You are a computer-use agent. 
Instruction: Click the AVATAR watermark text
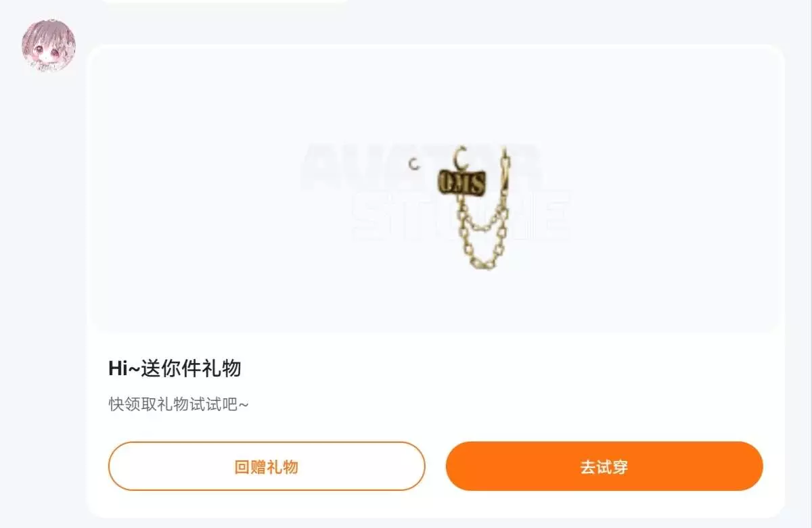tap(421, 166)
